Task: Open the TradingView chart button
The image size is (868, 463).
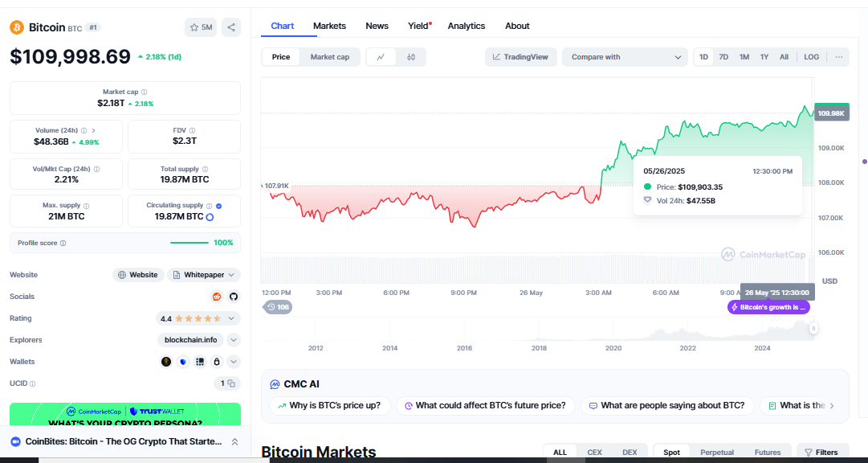Action: pos(521,57)
